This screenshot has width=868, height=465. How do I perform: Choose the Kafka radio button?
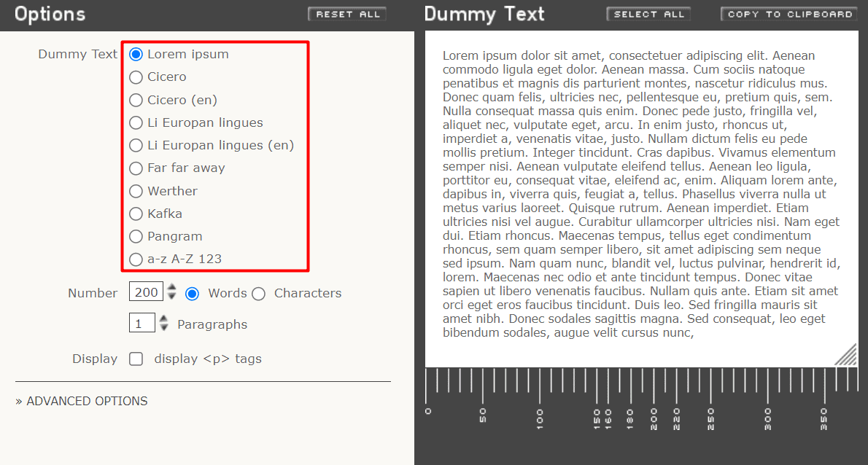point(136,214)
